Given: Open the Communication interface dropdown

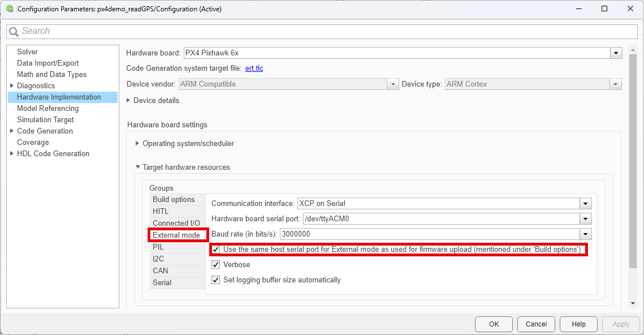Looking at the screenshot, I should (x=586, y=203).
